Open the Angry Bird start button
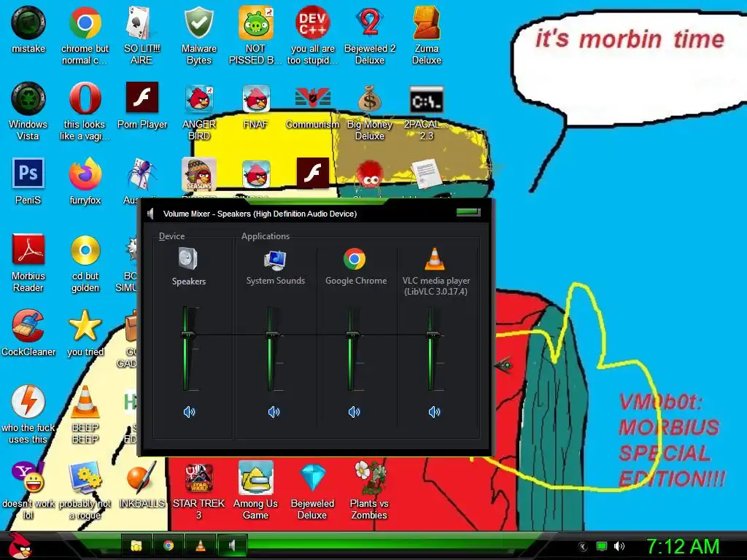This screenshot has height=560, width=747. [x=20, y=545]
